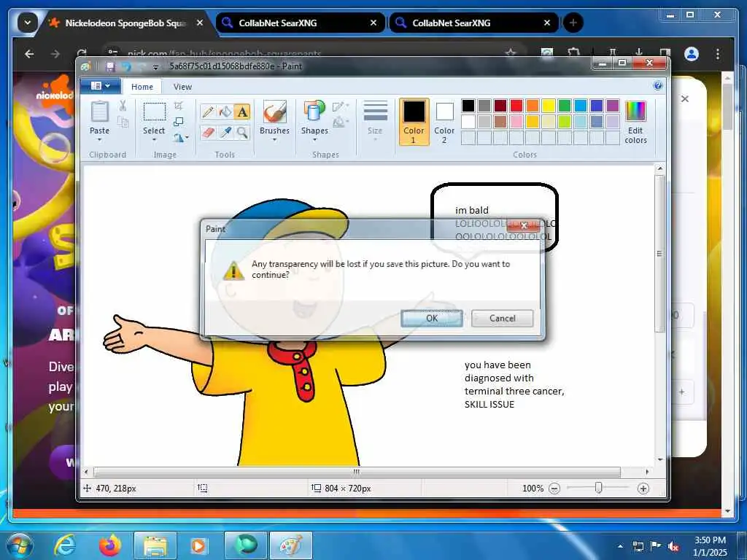The height and width of the screenshot is (560, 747).
Task: Click the Paint vertical scroll down arrow
Action: click(659, 459)
